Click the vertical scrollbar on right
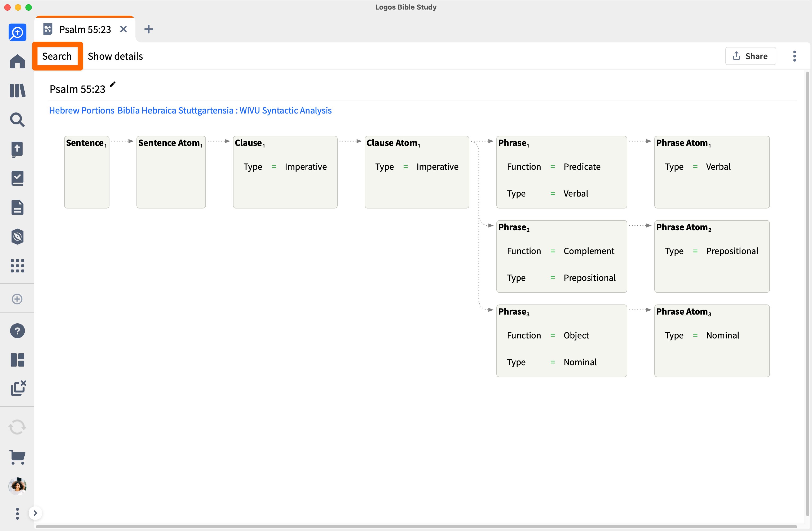The width and height of the screenshot is (812, 531). click(807, 294)
